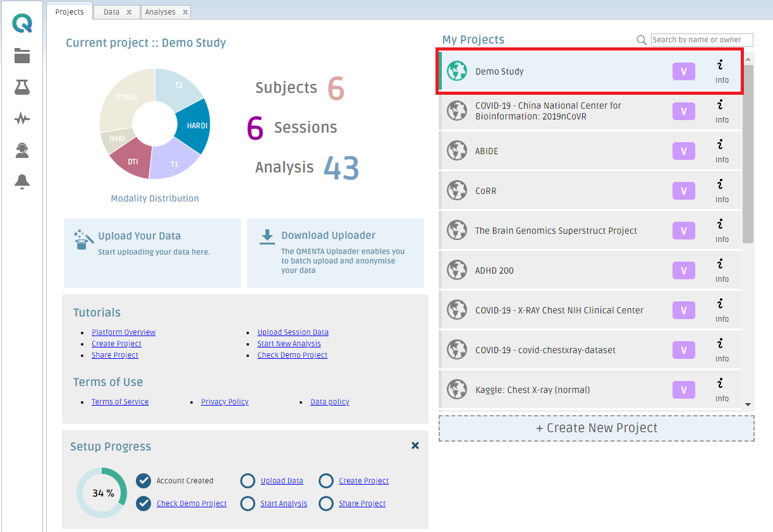Click the search magnifier icon in My Projects

pyautogui.click(x=642, y=40)
